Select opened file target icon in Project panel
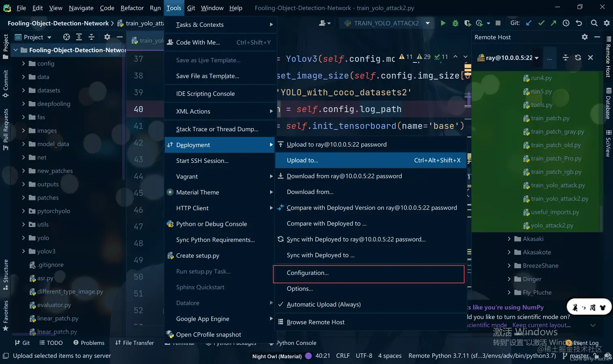This screenshot has width=613, height=364. [66, 37]
